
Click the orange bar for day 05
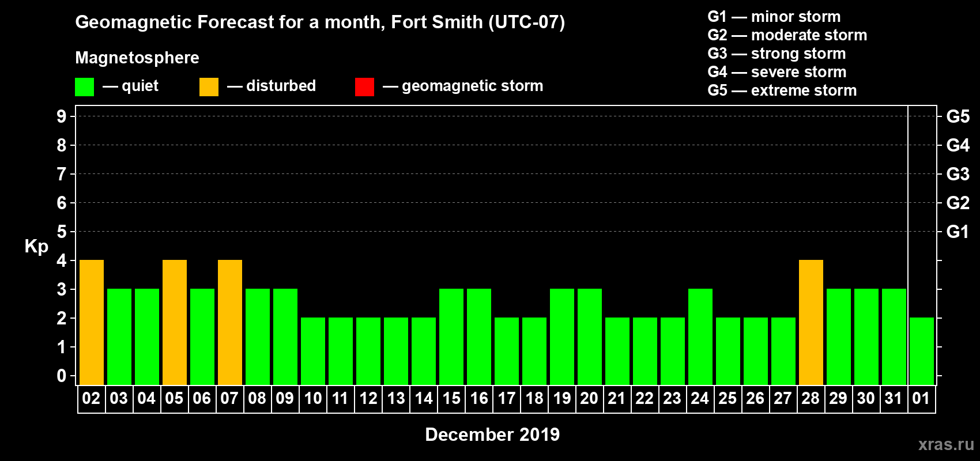[x=175, y=323]
